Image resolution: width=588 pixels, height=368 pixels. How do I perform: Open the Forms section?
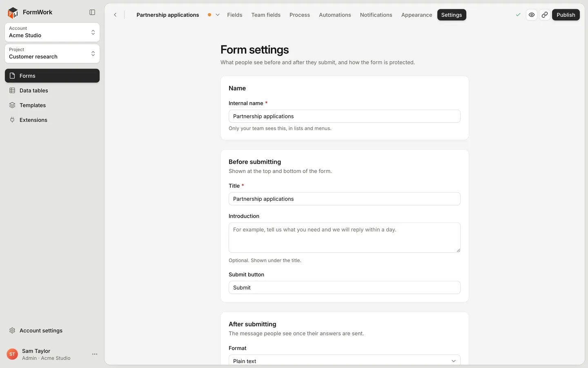click(x=52, y=76)
